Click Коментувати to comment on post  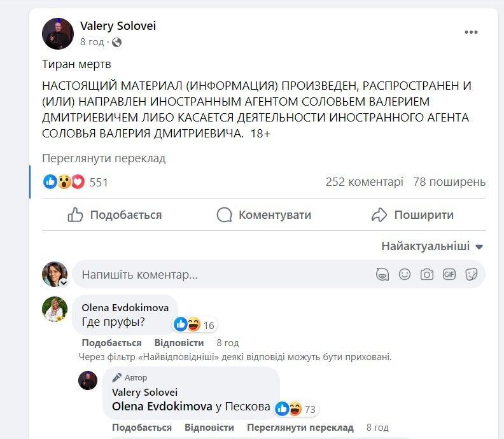tap(263, 215)
